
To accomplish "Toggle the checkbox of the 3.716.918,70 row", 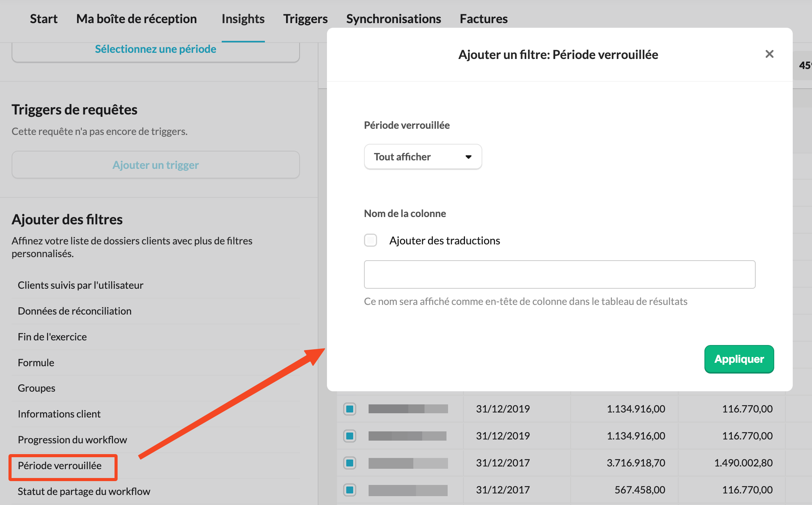I will point(350,463).
